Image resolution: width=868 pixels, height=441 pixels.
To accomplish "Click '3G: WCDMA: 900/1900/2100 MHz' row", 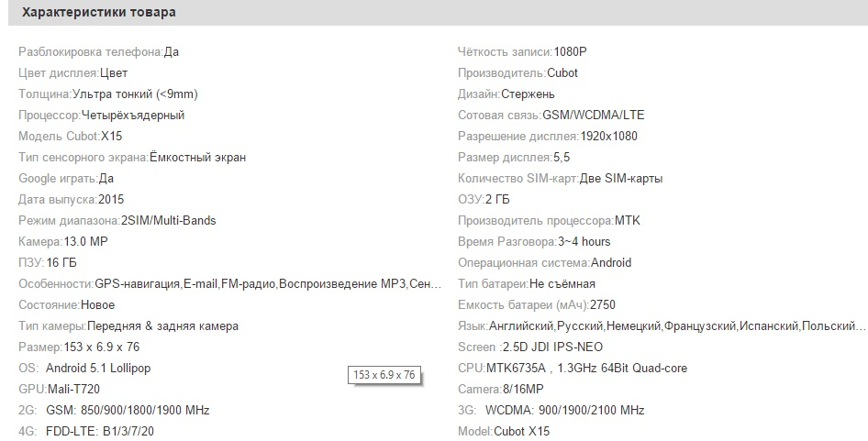I will (551, 410).
